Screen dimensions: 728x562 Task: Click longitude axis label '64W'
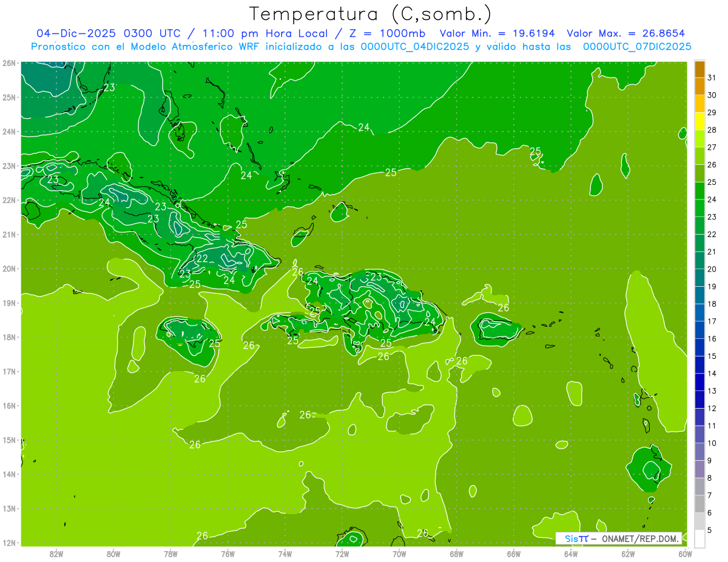[571, 553]
